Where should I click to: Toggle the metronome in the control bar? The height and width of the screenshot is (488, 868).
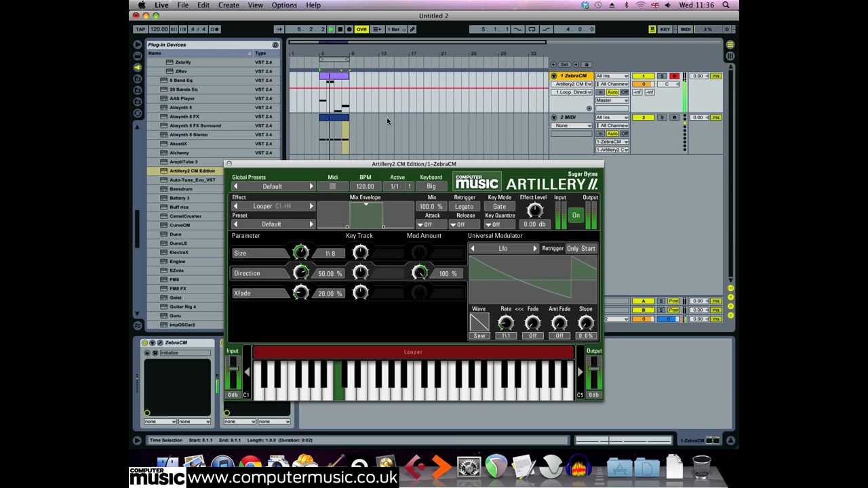coord(215,29)
